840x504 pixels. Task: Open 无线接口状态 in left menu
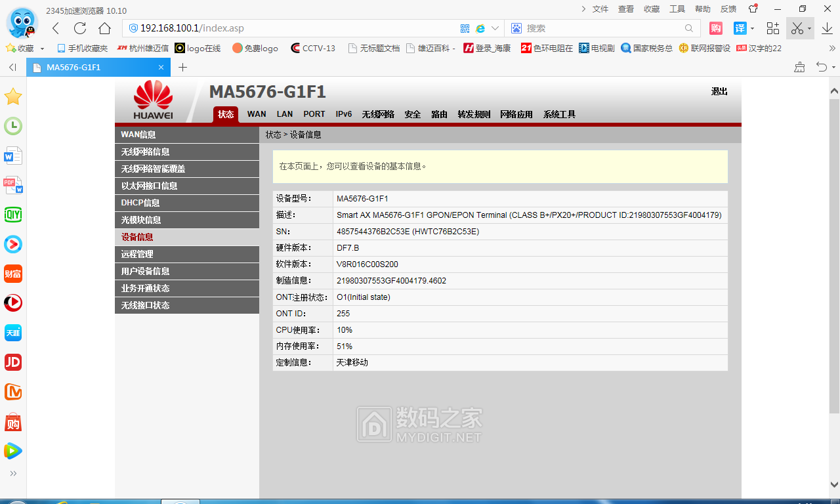(187, 305)
